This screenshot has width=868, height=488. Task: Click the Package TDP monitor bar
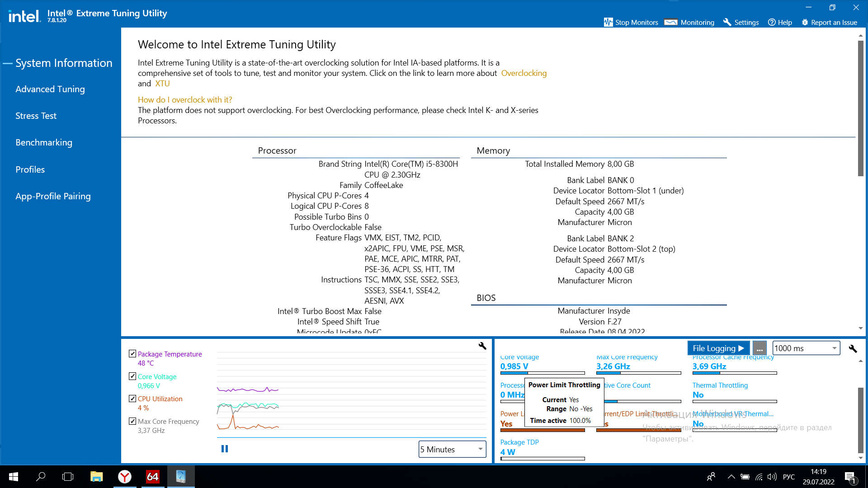[x=542, y=459]
